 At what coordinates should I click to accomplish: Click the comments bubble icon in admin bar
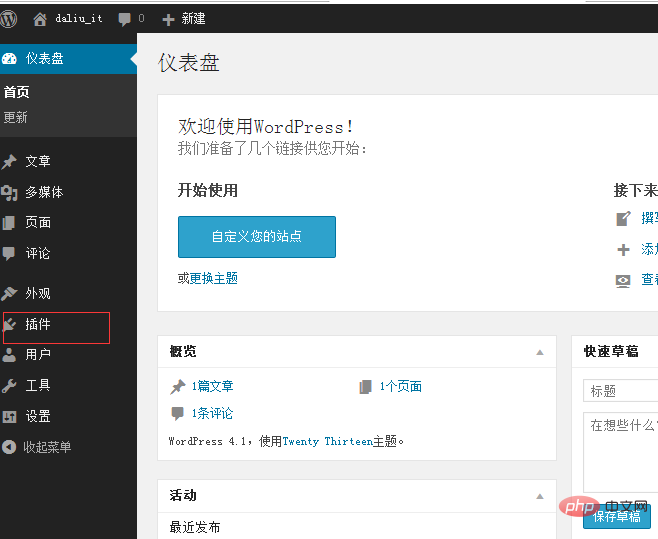(125, 18)
